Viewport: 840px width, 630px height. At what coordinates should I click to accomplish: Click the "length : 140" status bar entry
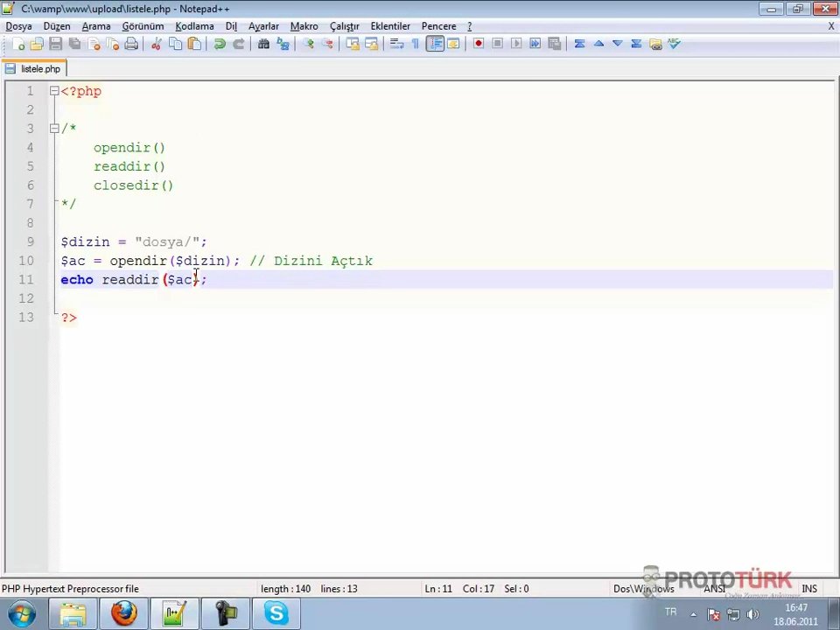285,589
